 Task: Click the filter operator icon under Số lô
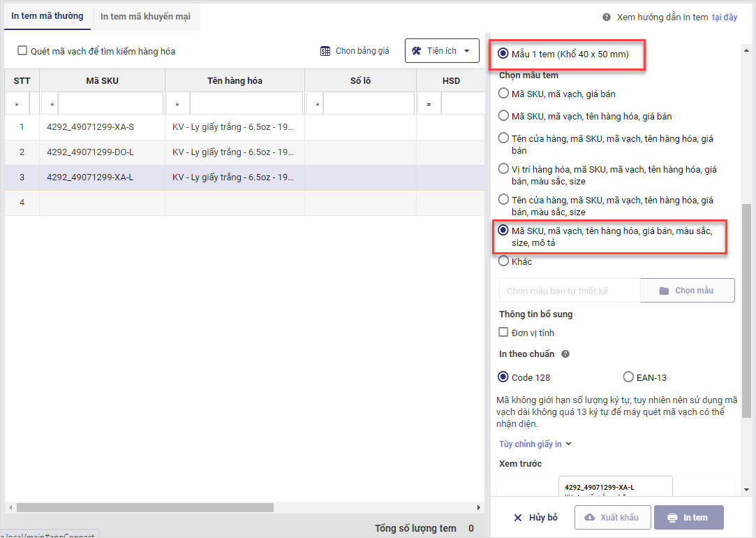(x=317, y=104)
